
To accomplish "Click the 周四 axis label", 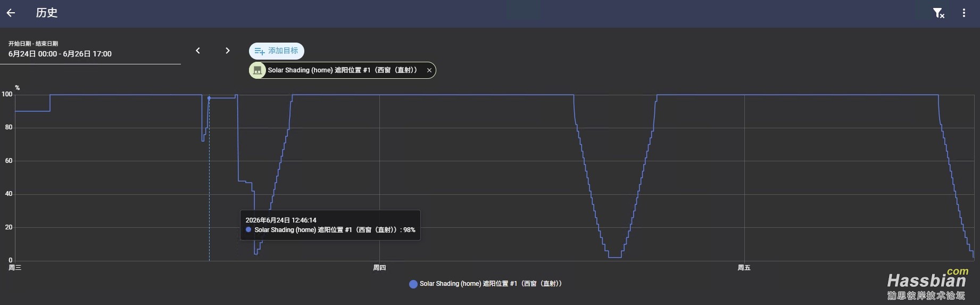I will click(x=379, y=268).
